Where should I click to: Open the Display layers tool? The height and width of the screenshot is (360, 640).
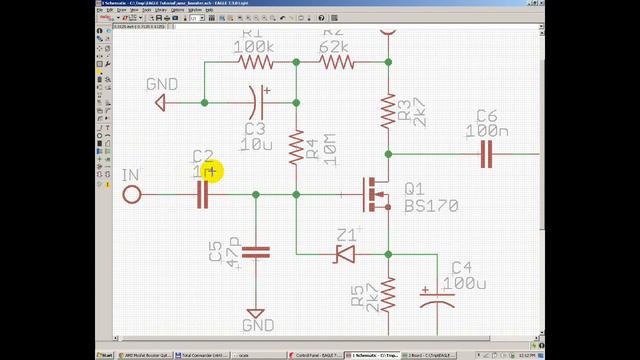click(x=100, y=39)
